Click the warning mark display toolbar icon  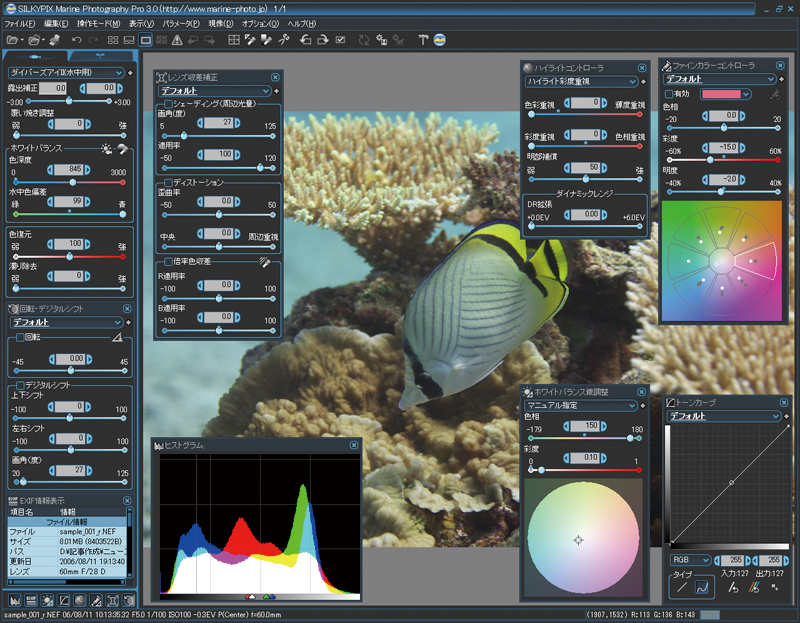click(x=176, y=39)
